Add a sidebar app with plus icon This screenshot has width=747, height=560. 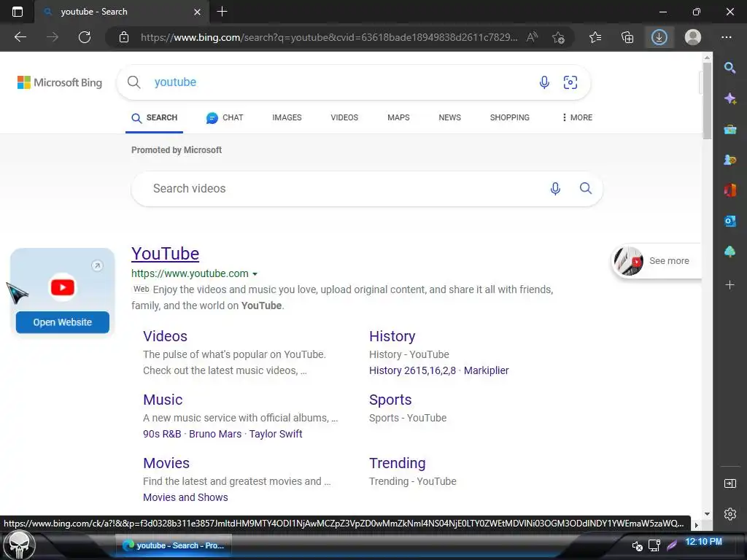tap(729, 285)
